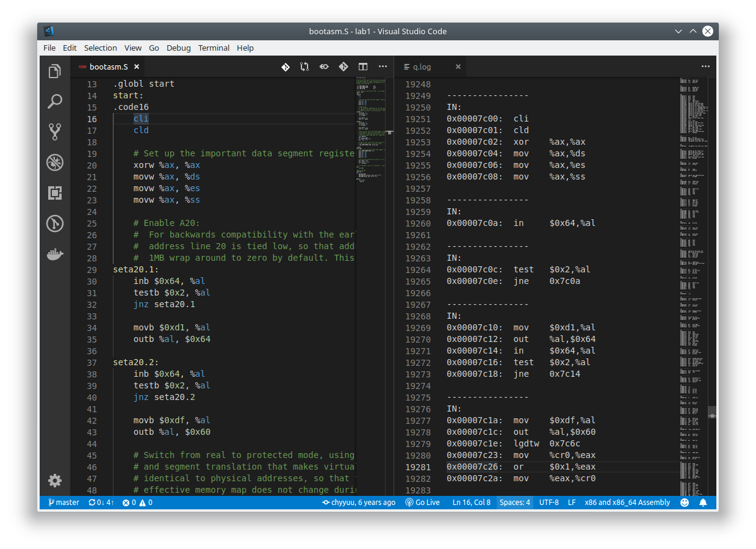Change language mode x86 and x86_64 Assembly
The height and width of the screenshot is (549, 756).
click(x=627, y=503)
